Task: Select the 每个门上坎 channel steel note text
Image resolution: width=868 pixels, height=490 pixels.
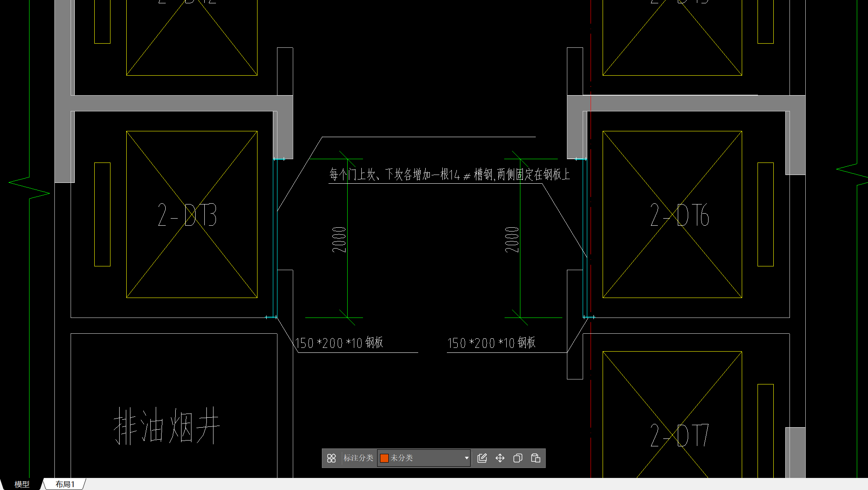Action: click(449, 175)
